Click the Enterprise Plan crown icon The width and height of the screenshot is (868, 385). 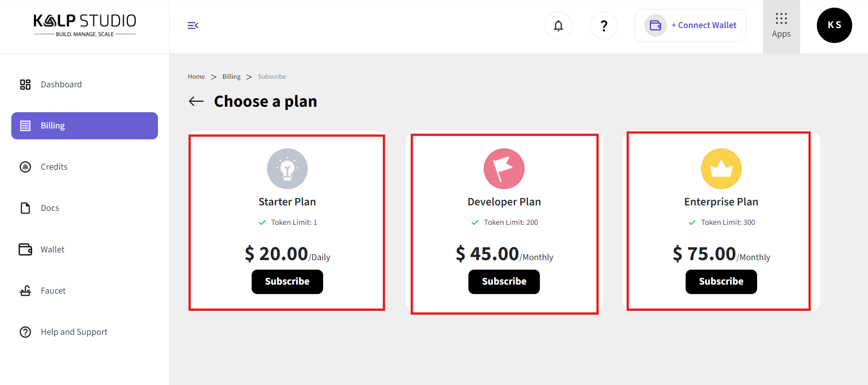pos(721,169)
